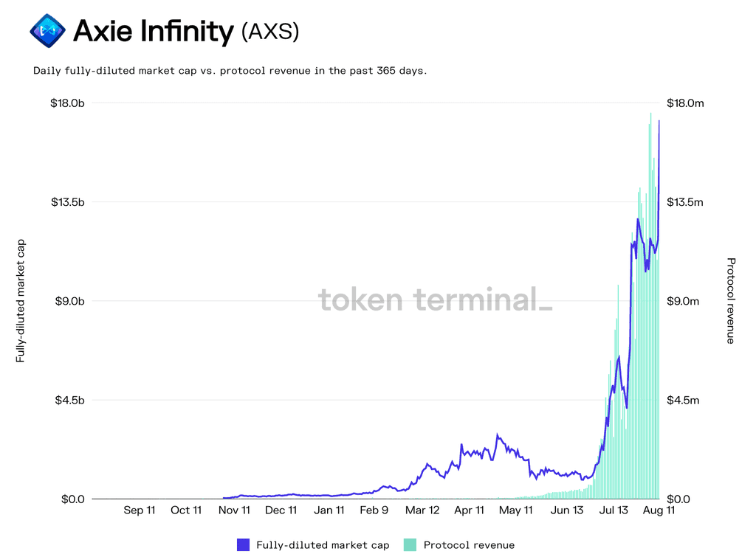Click the Axie Infinity diamond logo icon

click(47, 31)
